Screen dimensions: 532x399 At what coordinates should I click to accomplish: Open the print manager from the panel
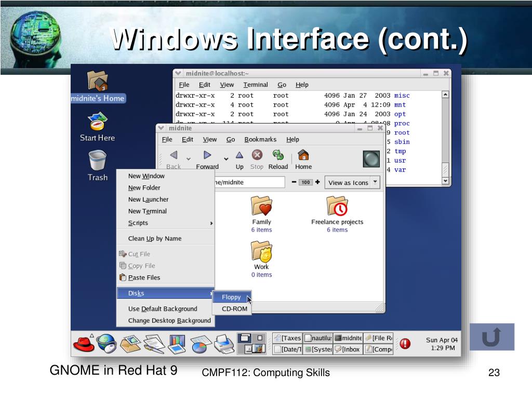coord(224,344)
